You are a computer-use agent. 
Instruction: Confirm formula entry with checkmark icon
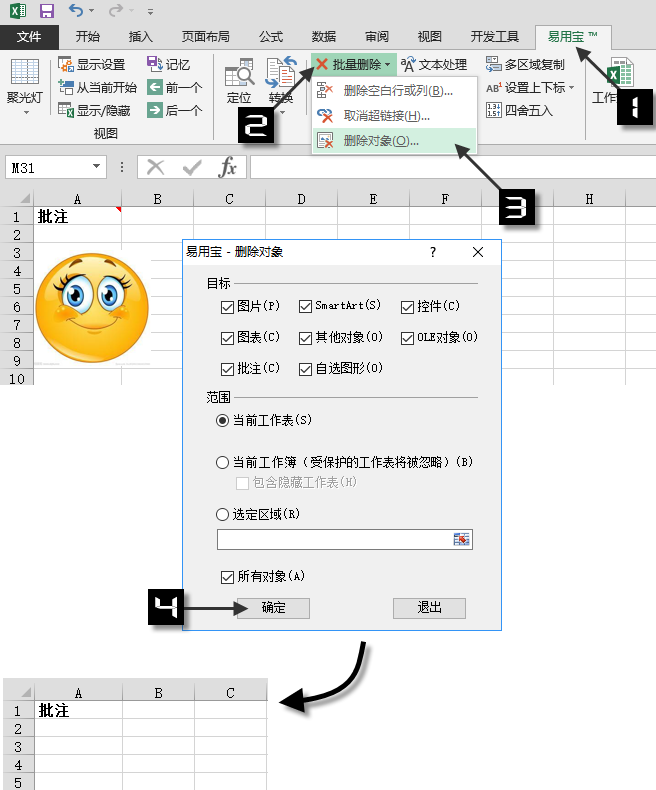point(192,167)
